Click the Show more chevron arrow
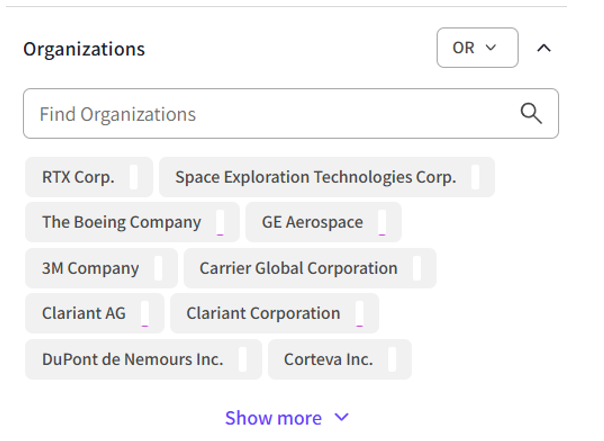The image size is (604, 441). pos(342,417)
